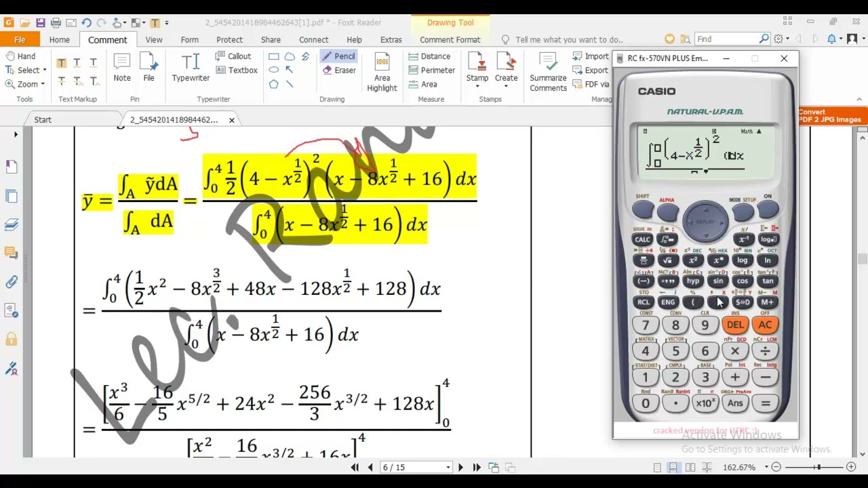Click the Print icon in quick toolbar
The width and height of the screenshot is (868, 488).
tap(56, 22)
